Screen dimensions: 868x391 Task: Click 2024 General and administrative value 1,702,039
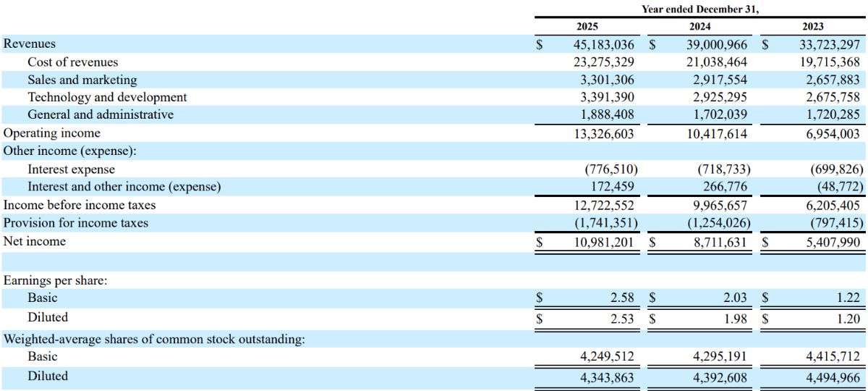[717, 114]
